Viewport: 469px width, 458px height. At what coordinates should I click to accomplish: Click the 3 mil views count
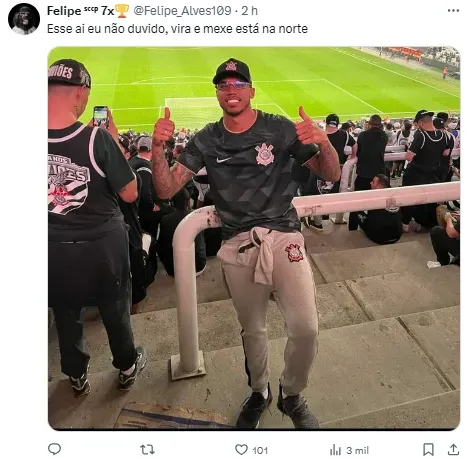[357, 450]
